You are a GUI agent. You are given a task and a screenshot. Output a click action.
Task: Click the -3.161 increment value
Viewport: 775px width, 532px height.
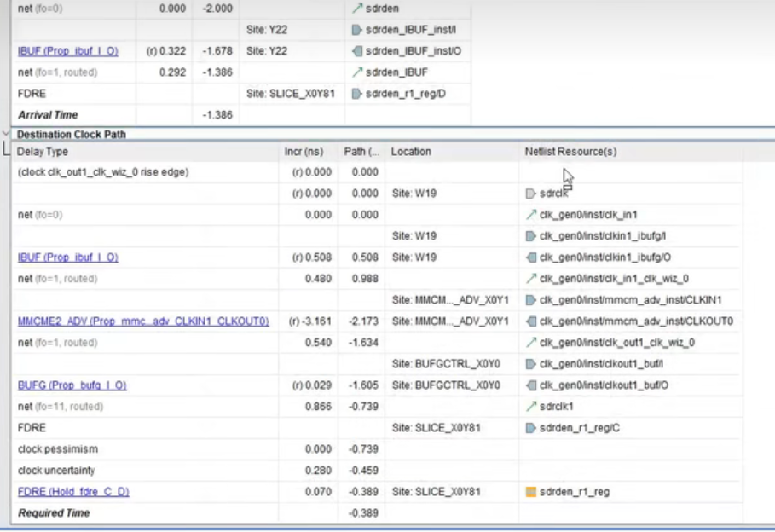pos(309,321)
